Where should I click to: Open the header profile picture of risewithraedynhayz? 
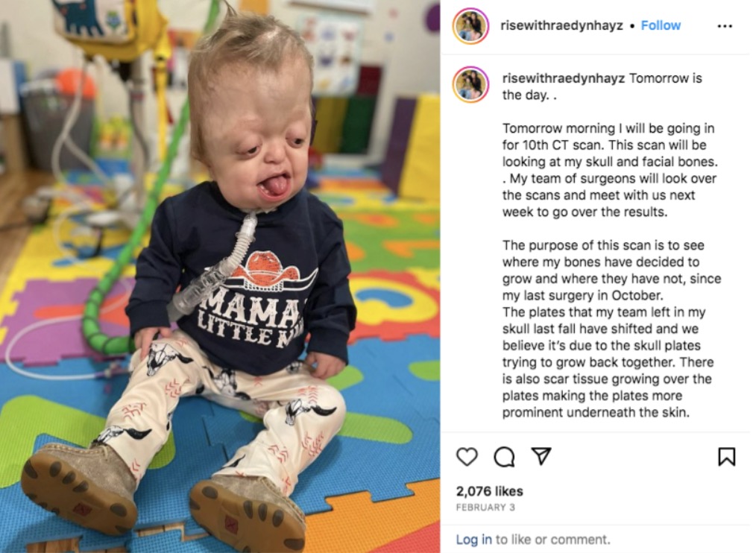click(x=470, y=26)
